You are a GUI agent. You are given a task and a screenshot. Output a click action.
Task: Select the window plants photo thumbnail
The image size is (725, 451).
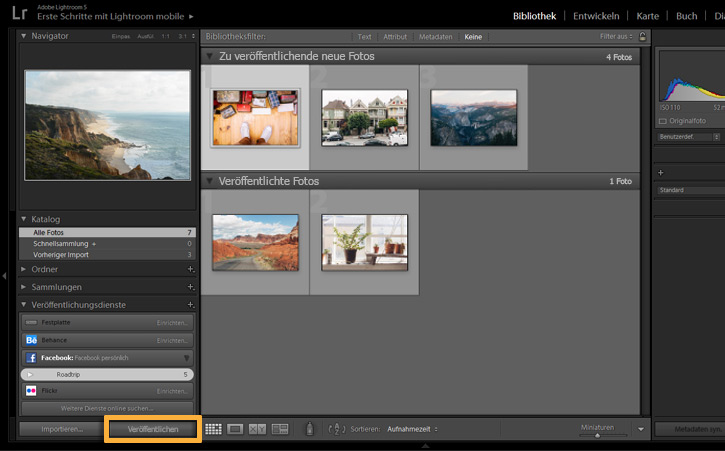coord(364,242)
